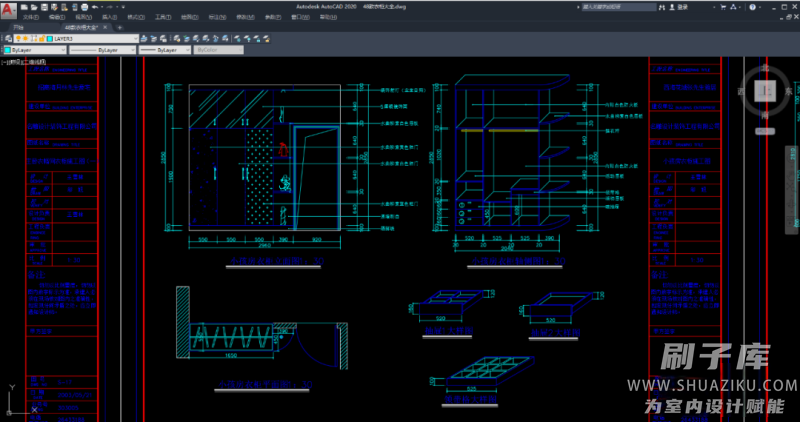Toggle the LAYER3 on/off lightbulb
Viewport: 800px width, 422px height.
19,38
